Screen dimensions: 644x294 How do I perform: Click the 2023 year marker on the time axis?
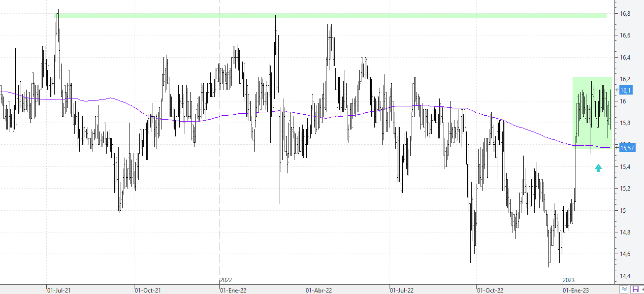(x=569, y=280)
